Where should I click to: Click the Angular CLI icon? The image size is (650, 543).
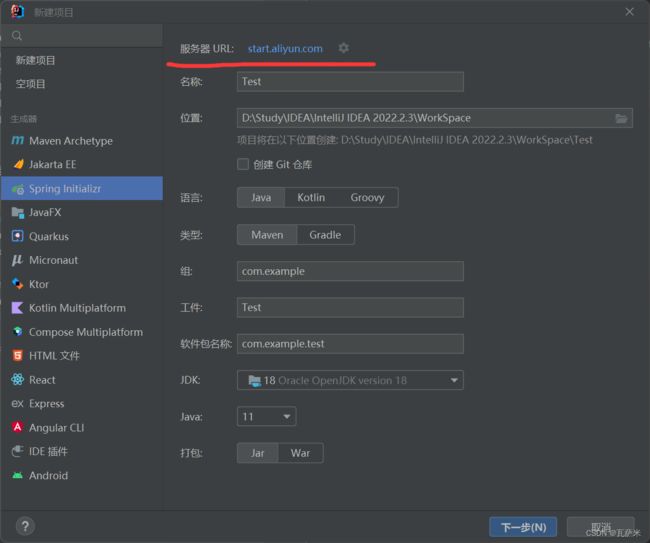coord(17,427)
